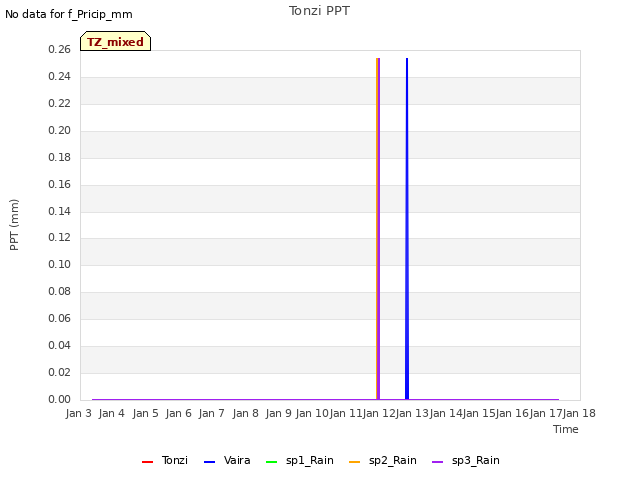Click the Jan 6 x-axis label
Screen dimensions: 640x480
pyautogui.click(x=178, y=413)
